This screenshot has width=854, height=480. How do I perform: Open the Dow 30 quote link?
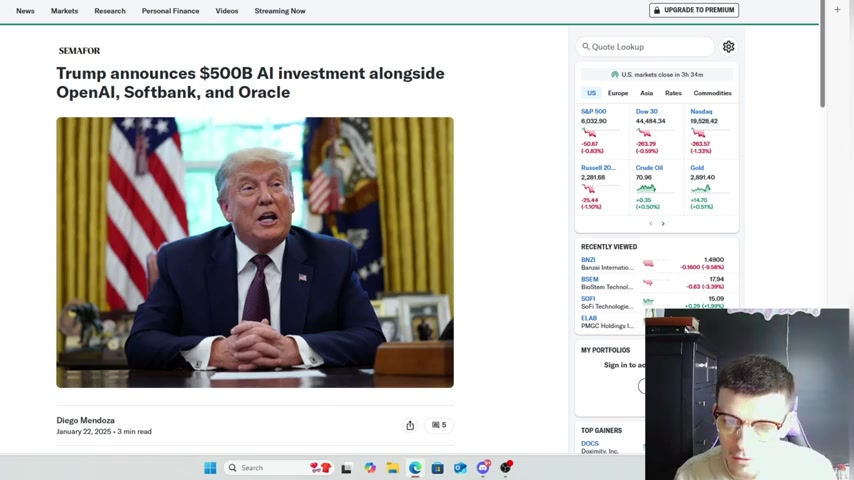tap(646, 111)
